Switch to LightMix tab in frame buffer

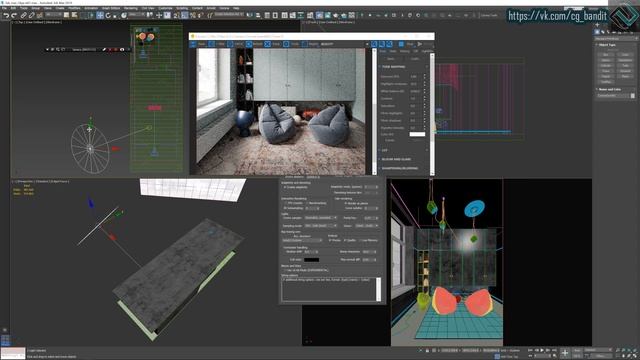tap(427, 51)
